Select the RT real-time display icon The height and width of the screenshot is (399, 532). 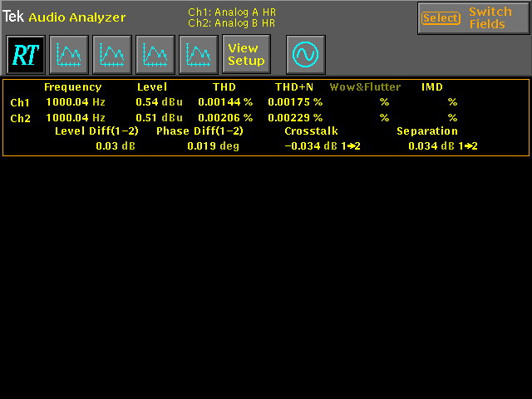coord(26,55)
